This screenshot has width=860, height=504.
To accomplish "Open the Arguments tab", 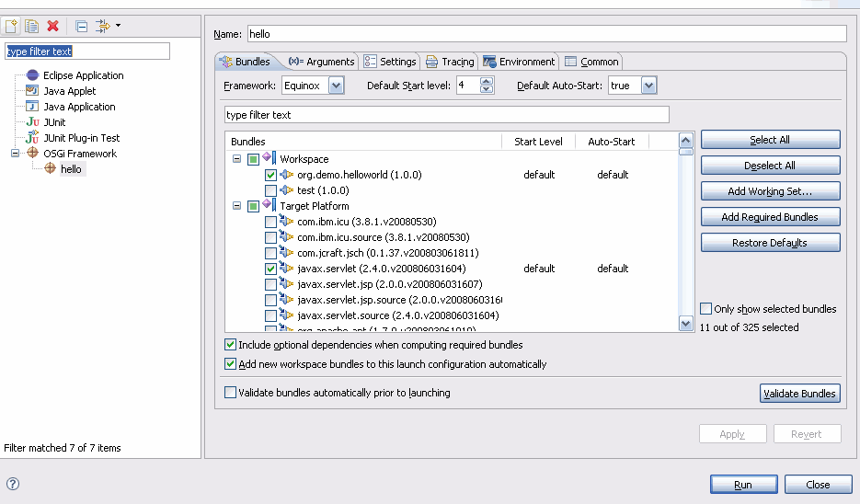I will tap(321, 62).
